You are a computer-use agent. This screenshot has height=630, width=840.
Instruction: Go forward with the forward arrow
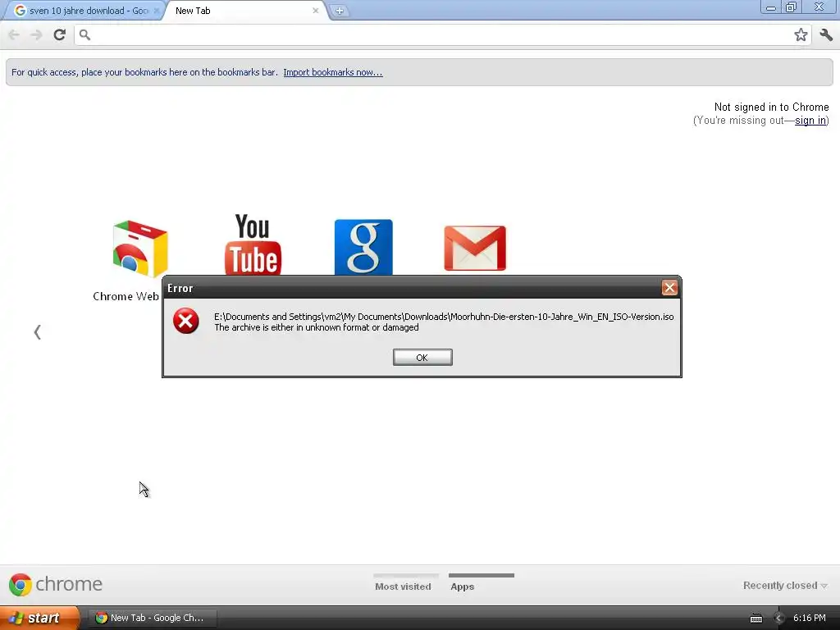pos(36,34)
